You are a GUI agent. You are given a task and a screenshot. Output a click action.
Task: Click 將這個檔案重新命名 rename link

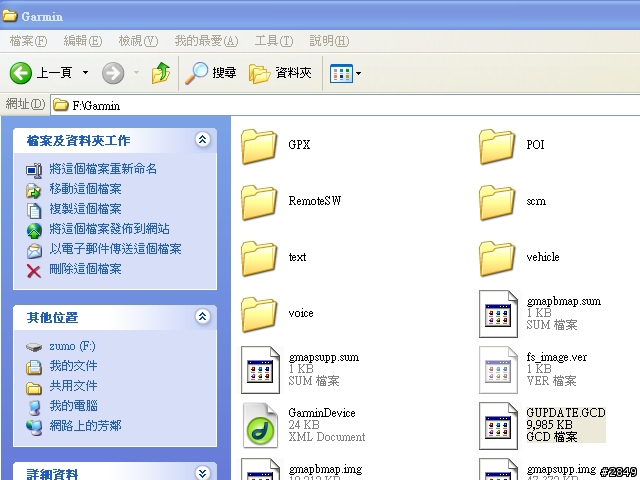tap(103, 169)
